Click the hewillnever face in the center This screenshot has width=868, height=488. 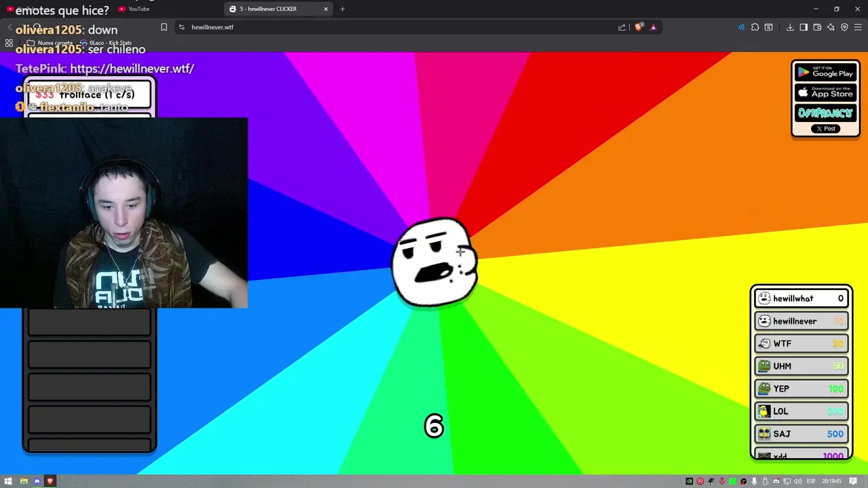click(435, 262)
